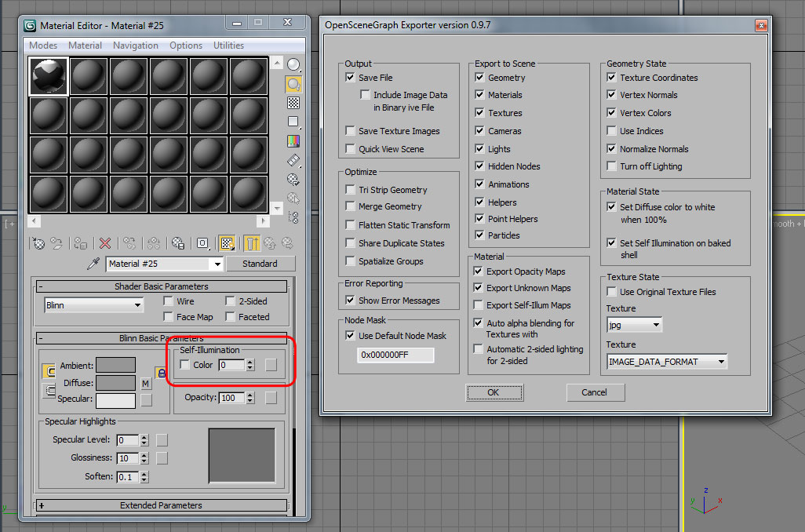Open the Navigation menu
This screenshot has height=532, width=805.
(136, 46)
